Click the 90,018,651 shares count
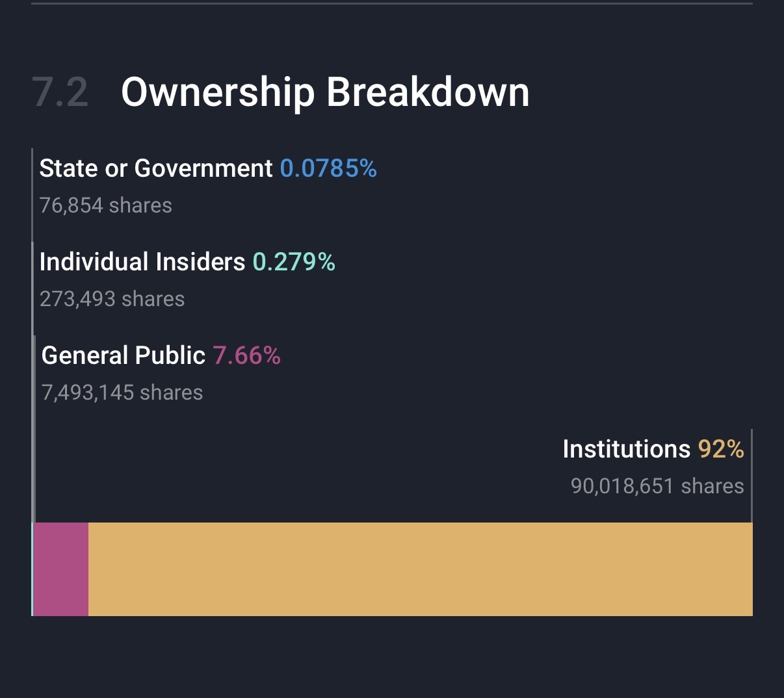 [x=657, y=486]
